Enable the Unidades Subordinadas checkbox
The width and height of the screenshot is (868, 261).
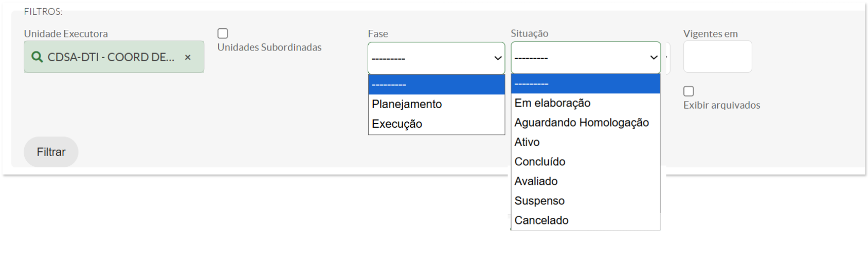223,33
